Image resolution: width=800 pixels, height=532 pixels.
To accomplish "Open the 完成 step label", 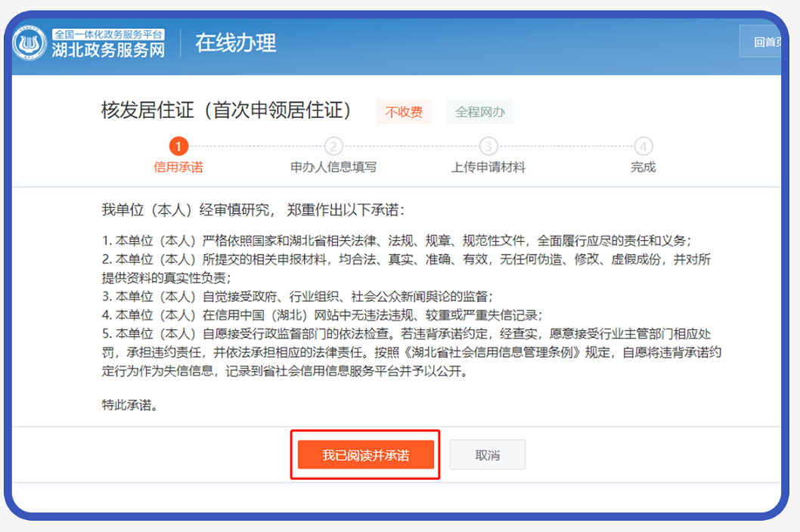I will point(643,167).
